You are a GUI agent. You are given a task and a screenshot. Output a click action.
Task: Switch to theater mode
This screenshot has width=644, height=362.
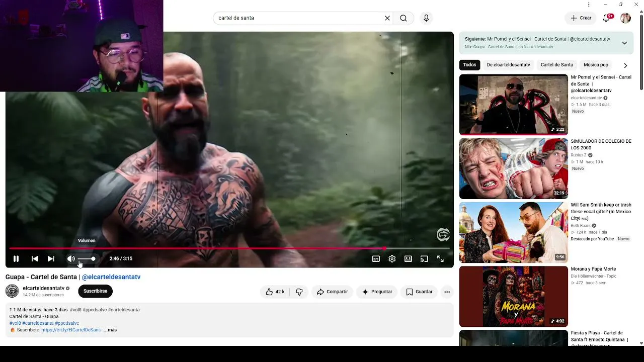[x=408, y=259]
